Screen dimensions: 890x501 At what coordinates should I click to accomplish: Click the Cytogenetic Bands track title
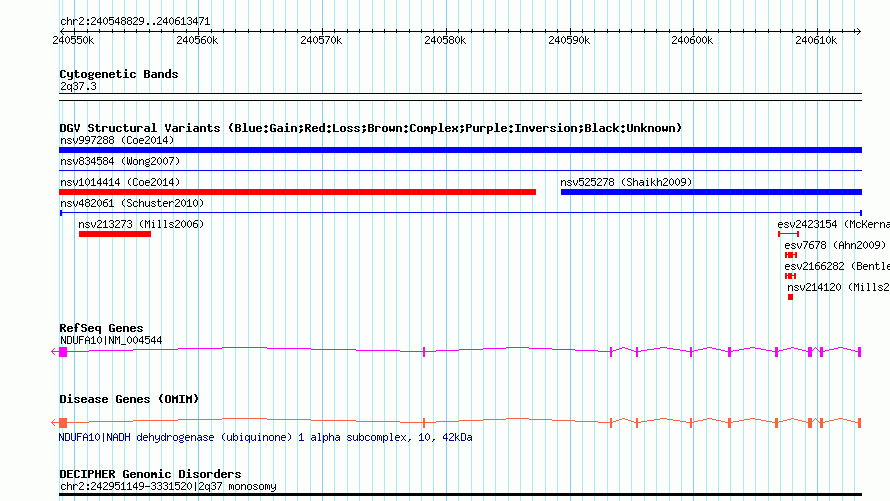point(119,74)
